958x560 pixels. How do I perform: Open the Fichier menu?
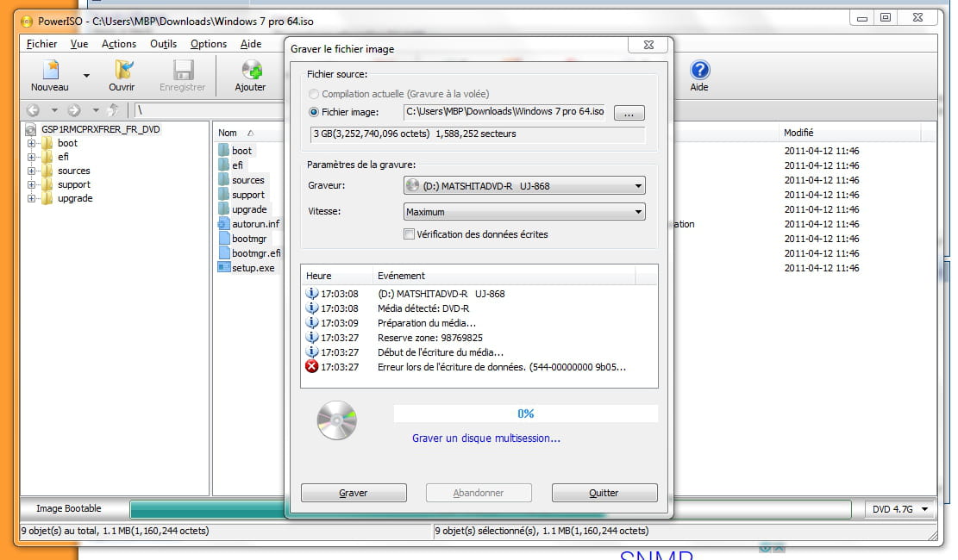point(41,44)
